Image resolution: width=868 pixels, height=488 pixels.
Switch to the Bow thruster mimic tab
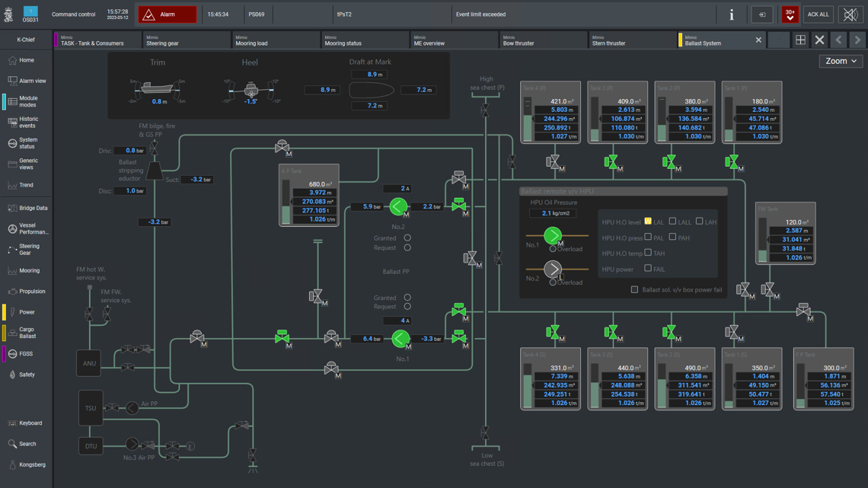pos(543,40)
